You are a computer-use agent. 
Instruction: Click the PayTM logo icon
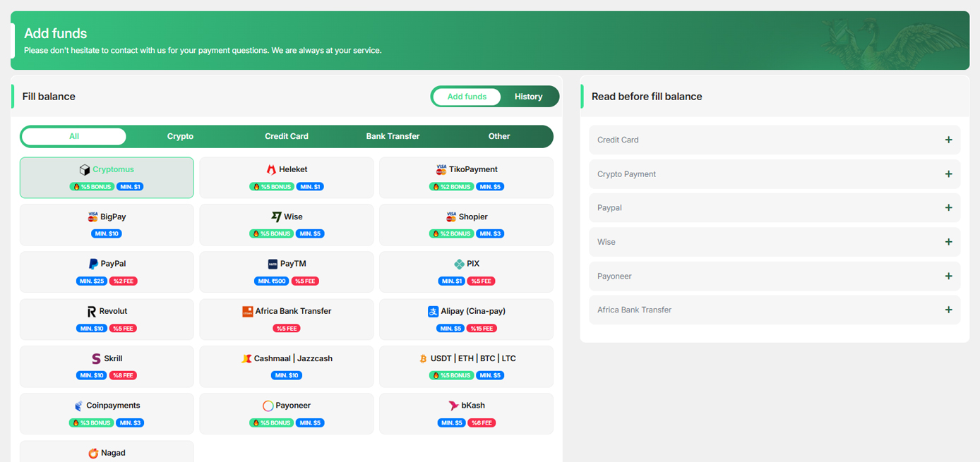(273, 264)
